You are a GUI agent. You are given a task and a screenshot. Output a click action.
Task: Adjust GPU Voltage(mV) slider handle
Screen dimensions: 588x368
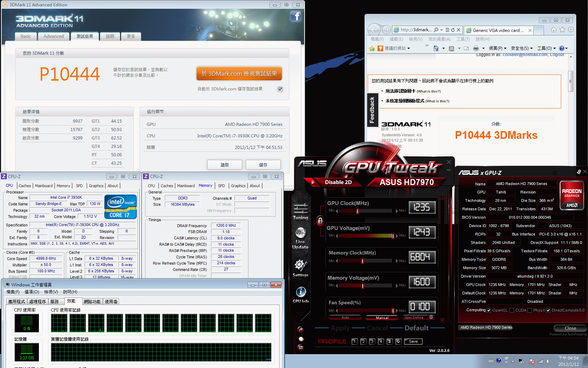pos(393,236)
